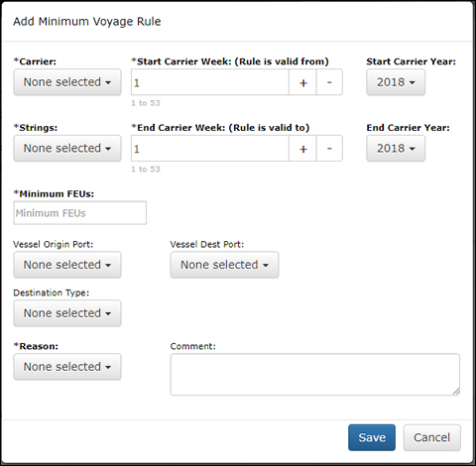Grab the Comment box resize handle

tap(456, 392)
